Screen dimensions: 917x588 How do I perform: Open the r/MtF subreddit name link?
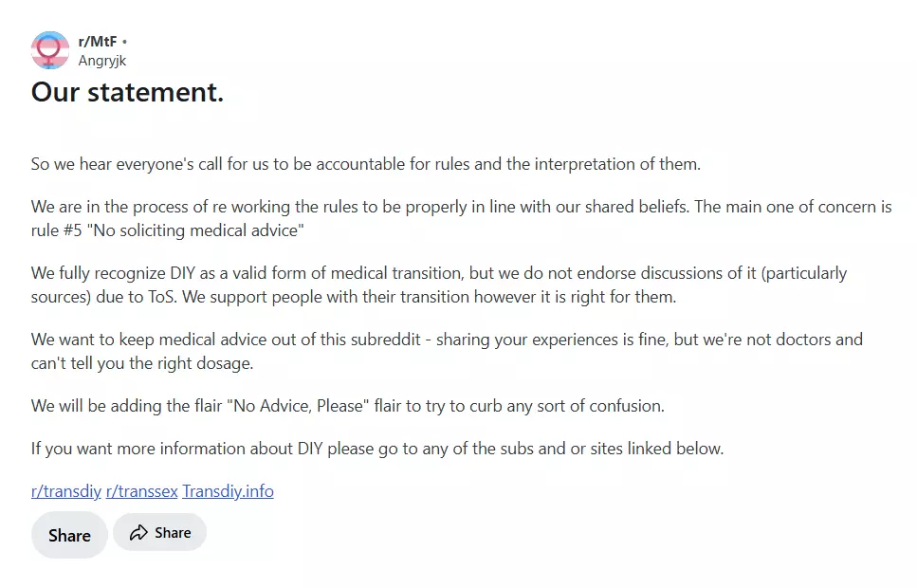coord(97,42)
